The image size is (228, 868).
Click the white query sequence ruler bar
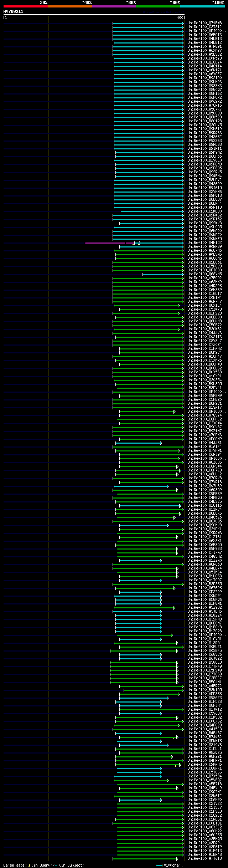[x=94, y=15]
